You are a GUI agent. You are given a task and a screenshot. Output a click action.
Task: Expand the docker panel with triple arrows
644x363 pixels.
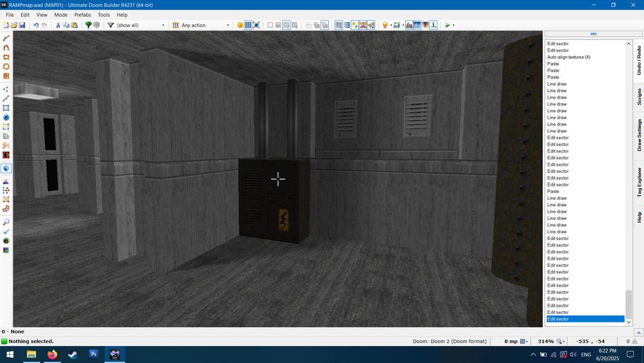tap(593, 34)
